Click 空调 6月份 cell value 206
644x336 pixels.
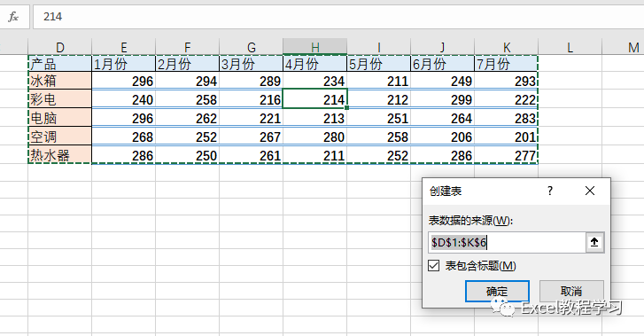tap(442, 137)
